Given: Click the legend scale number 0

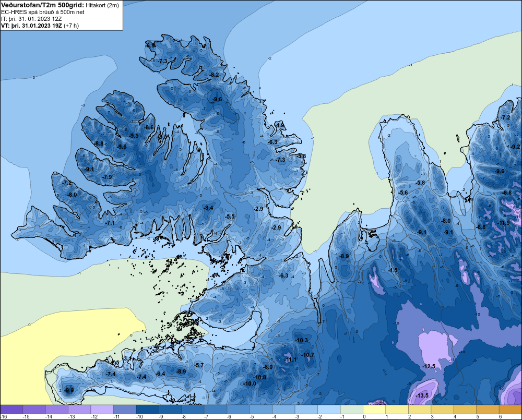Looking at the screenshot, I should pyautogui.click(x=364, y=417).
